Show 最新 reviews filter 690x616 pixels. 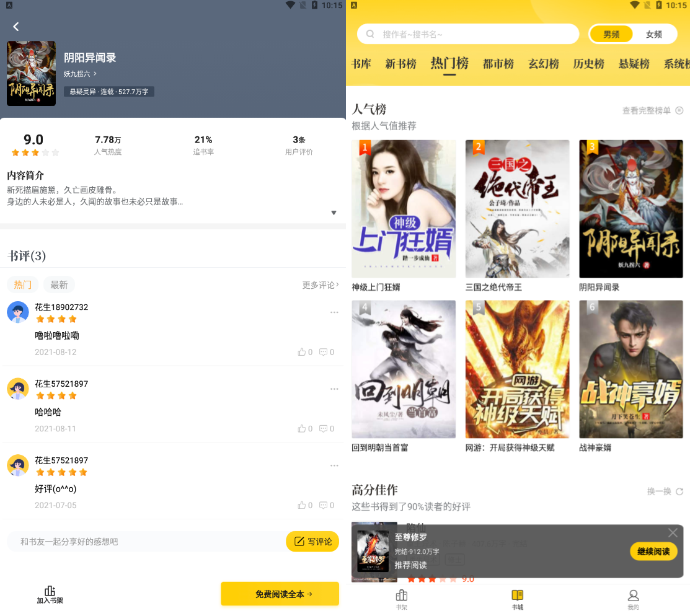pos(59,284)
